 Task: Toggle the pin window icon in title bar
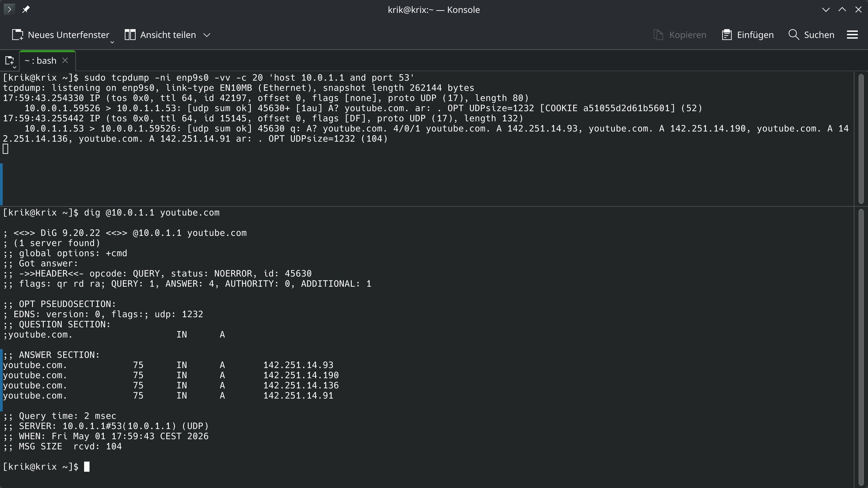point(26,9)
